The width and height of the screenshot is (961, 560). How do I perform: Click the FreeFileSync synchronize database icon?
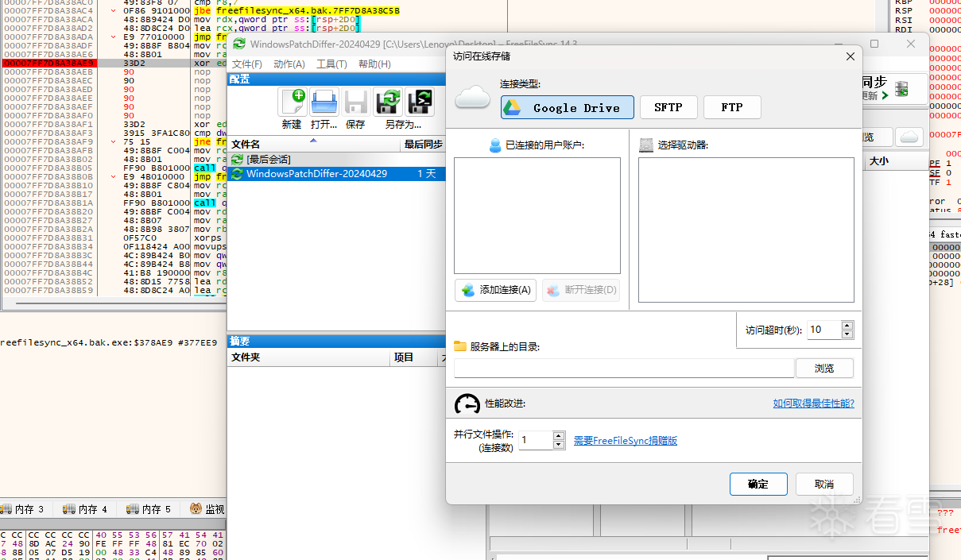[901, 89]
